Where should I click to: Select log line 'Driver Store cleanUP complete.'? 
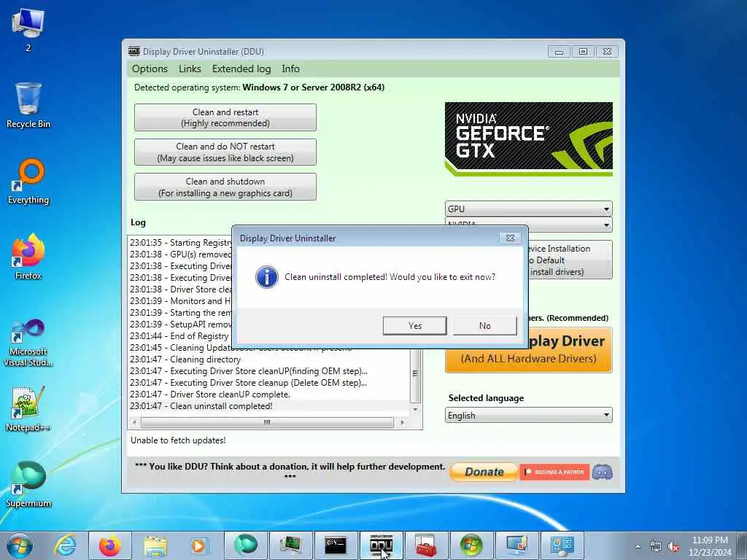tap(230, 394)
